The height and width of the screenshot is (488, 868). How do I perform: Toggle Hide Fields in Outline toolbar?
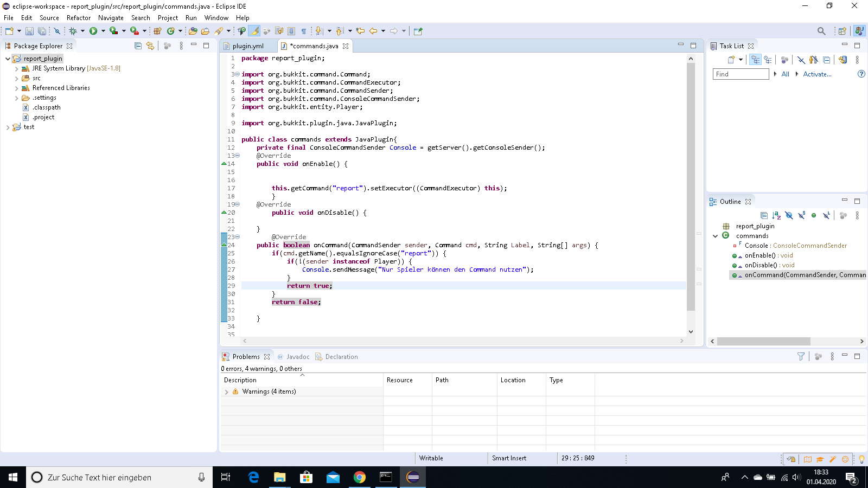789,215
